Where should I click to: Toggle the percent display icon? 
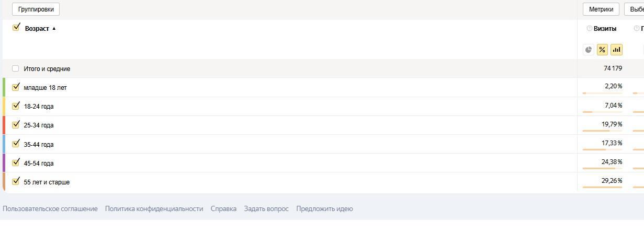coord(602,50)
